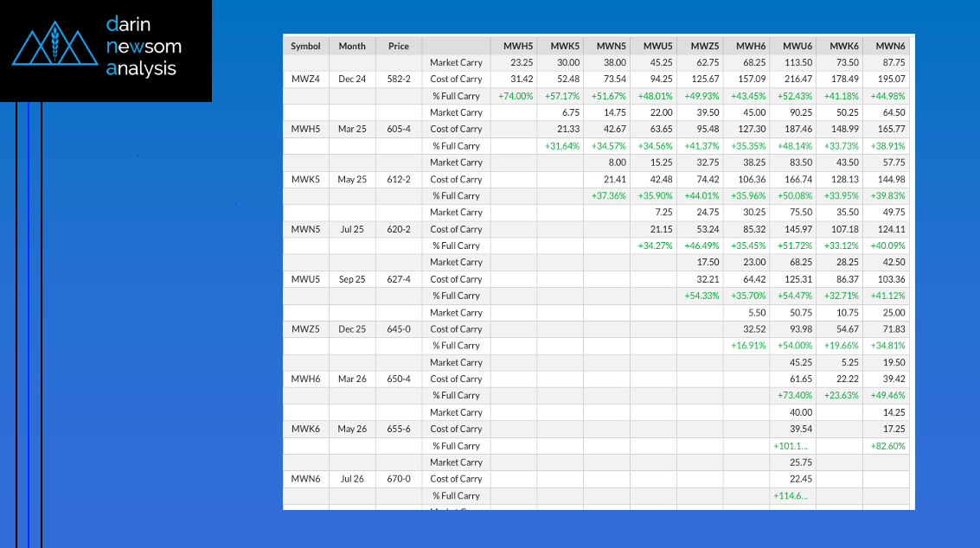Viewport: 980px width, 548px height.
Task: Click the MWU5 symbol row label
Action: pos(305,279)
